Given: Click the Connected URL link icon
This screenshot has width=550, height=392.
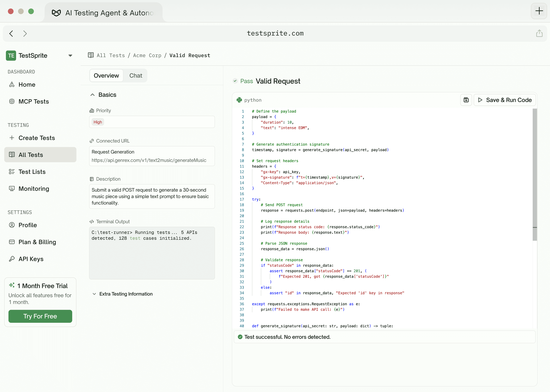Looking at the screenshot, I should [92, 141].
